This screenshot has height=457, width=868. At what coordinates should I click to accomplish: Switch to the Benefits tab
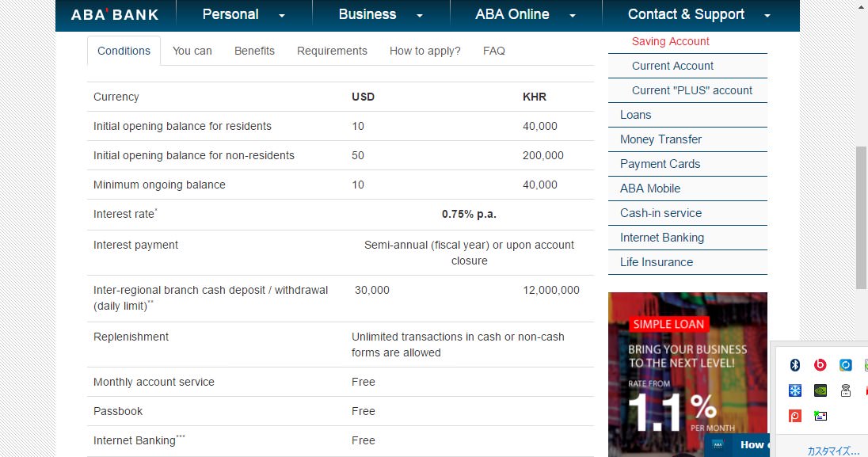tap(254, 51)
